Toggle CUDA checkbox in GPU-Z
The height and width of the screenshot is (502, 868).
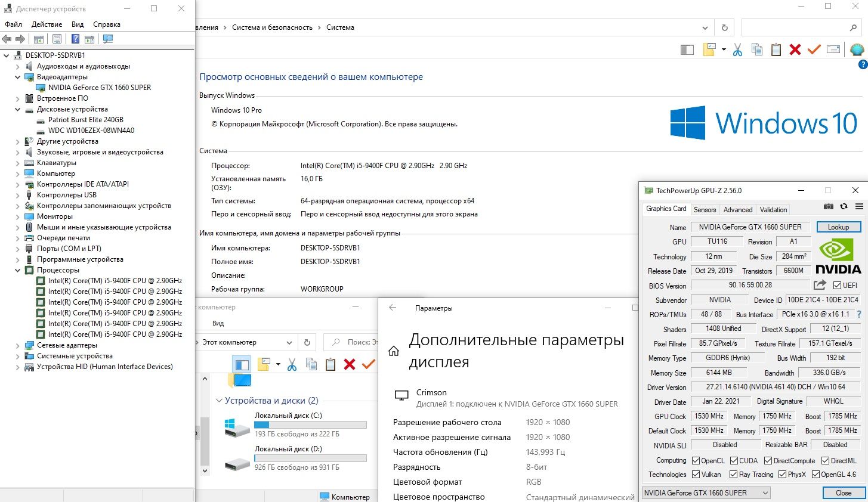point(733,460)
